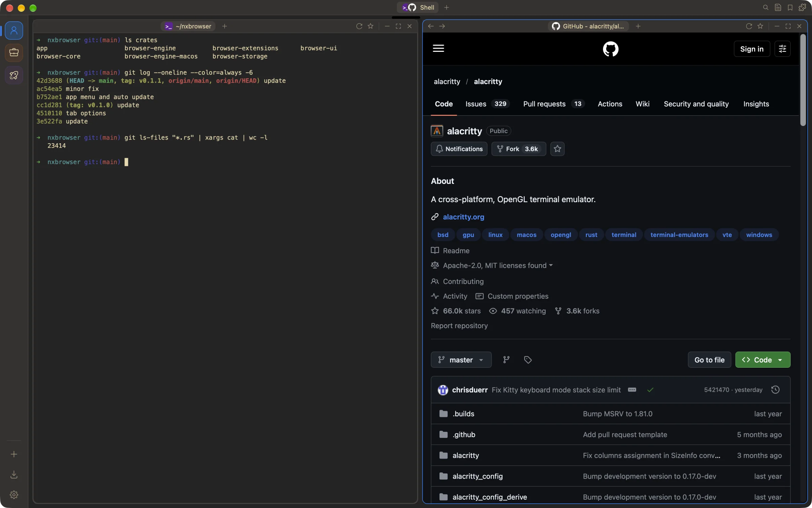Click the GitHub Octocat logo
This screenshot has height=508, width=812.
[x=611, y=49]
